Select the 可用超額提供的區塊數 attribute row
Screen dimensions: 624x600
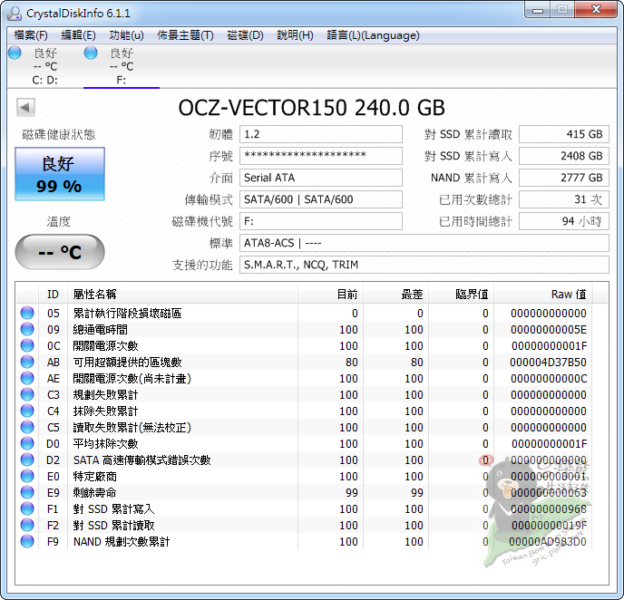304,362
